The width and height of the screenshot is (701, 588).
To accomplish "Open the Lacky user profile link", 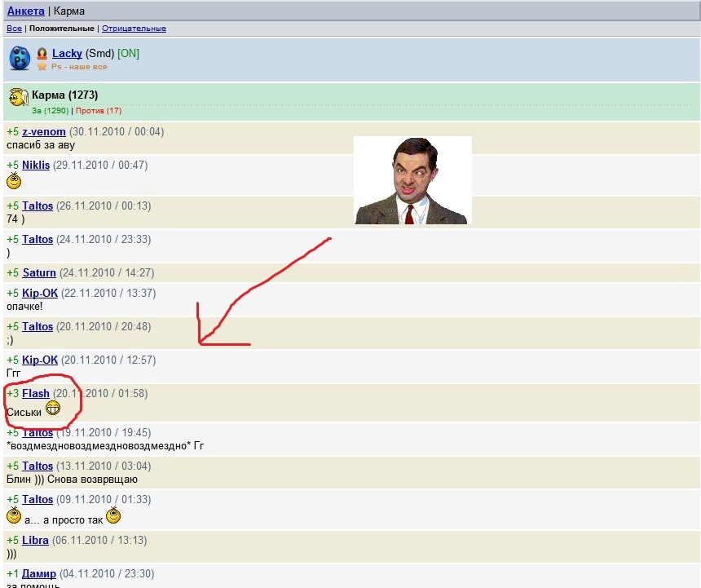I will 67,53.
